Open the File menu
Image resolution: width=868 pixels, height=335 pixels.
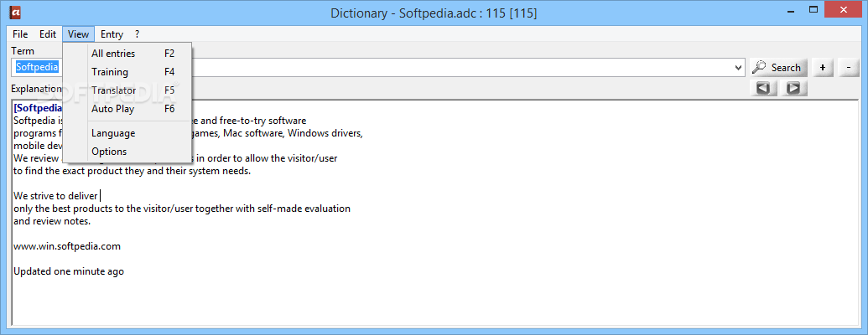click(20, 34)
